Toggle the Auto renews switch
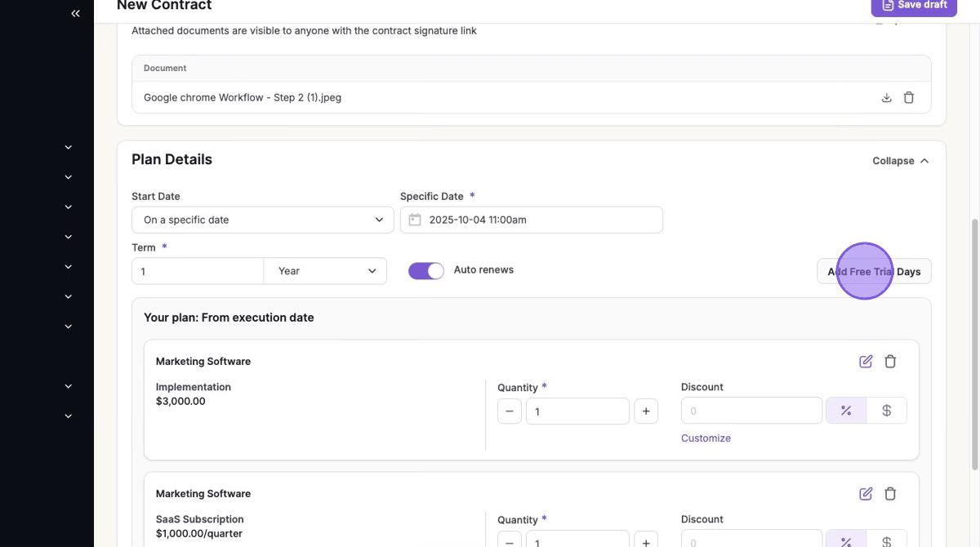 pyautogui.click(x=425, y=271)
